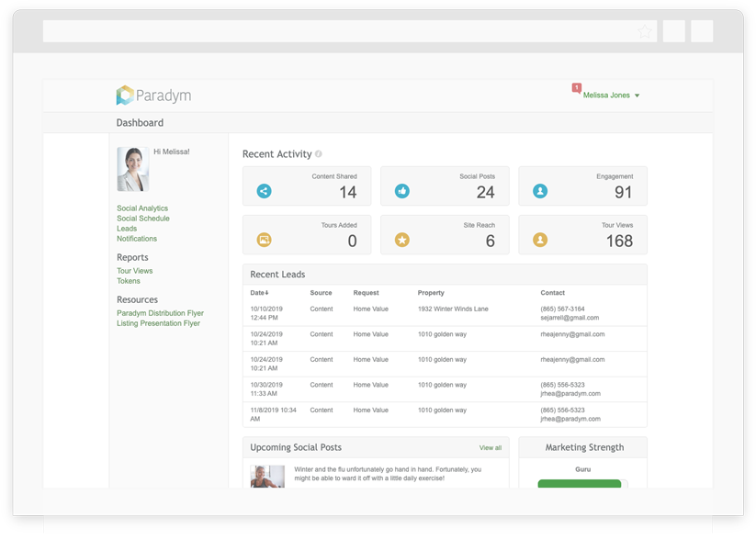
Task: Click the winter and flu post text
Action: tap(389, 474)
